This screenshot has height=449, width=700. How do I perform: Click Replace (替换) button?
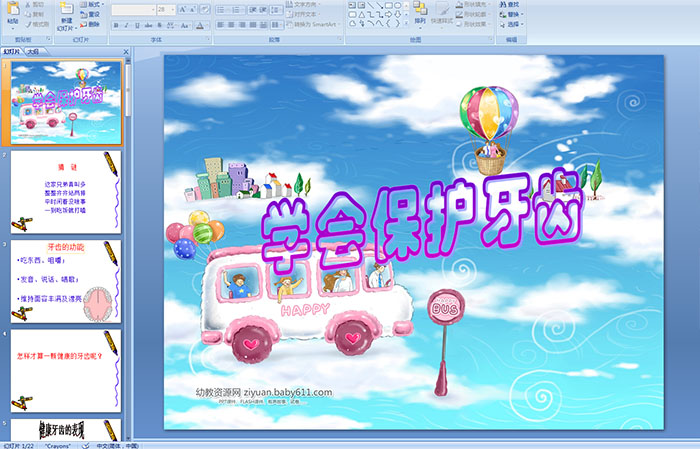click(511, 14)
